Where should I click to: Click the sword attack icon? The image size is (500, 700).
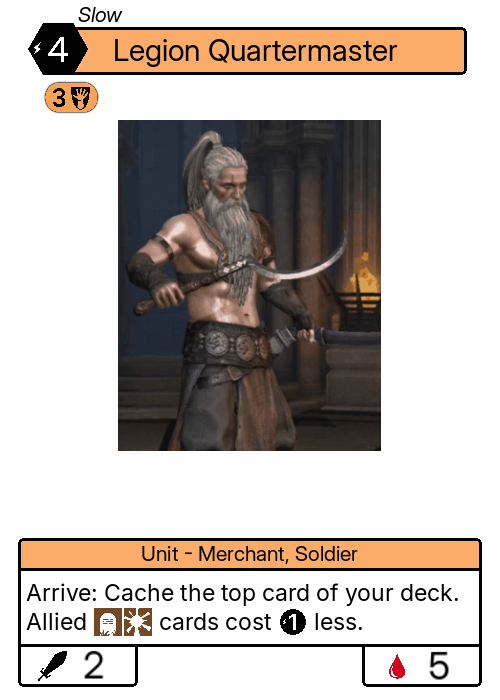click(x=52, y=666)
